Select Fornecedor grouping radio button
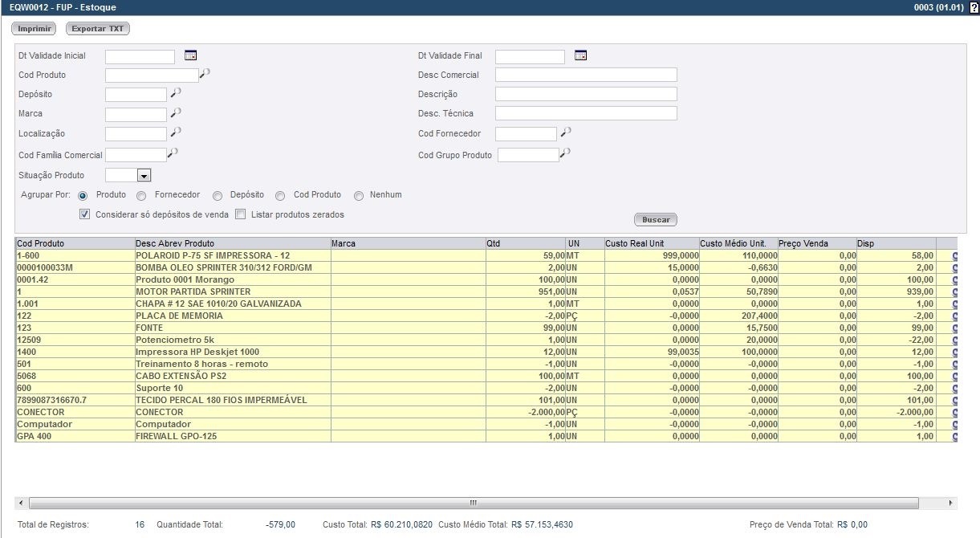Viewport: 980px width, 538px height. coord(141,195)
